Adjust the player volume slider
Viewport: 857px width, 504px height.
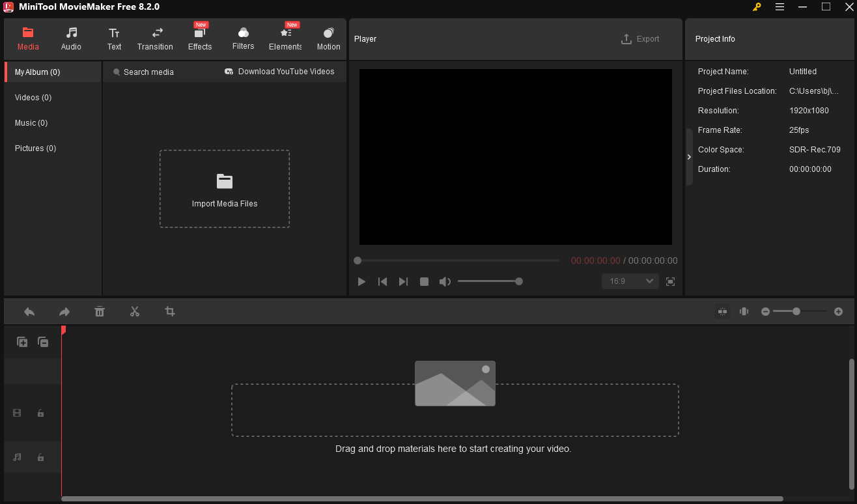[x=489, y=281]
